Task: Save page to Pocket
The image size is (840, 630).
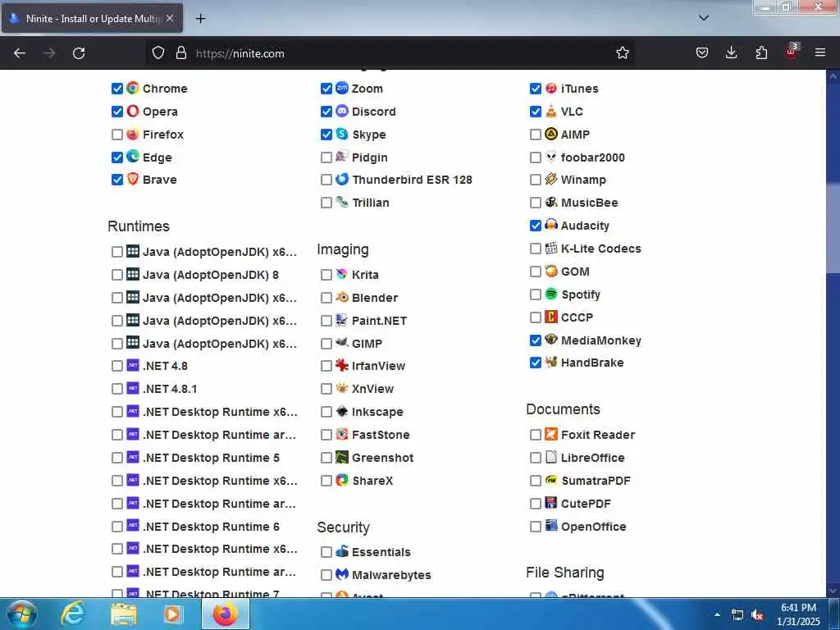Action: pyautogui.click(x=702, y=53)
